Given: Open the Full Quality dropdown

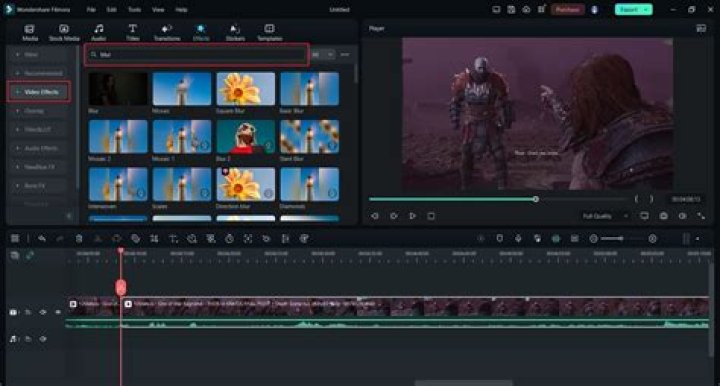Looking at the screenshot, I should (605, 216).
